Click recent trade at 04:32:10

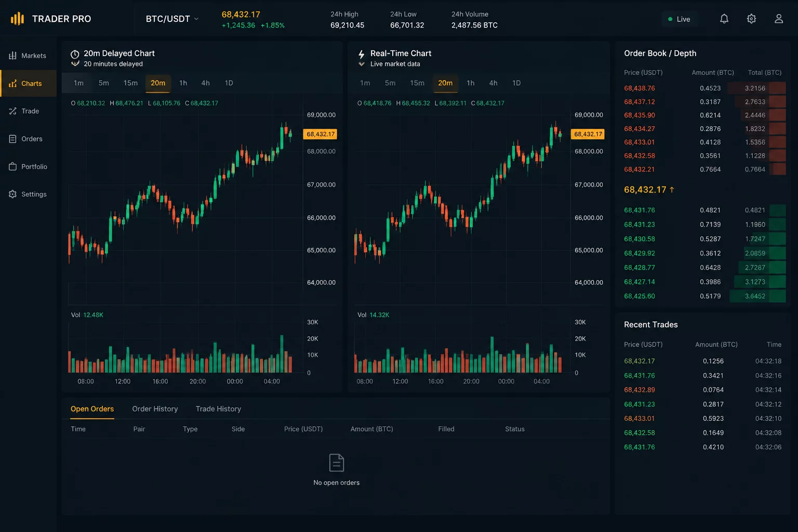[702, 418]
